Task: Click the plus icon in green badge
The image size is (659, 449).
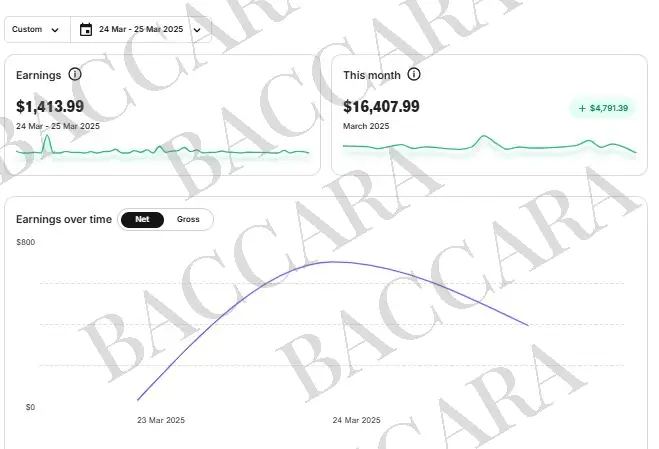Action: [x=583, y=108]
